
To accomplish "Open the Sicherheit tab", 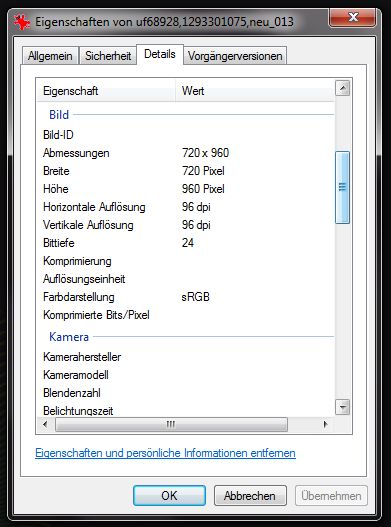I will coord(108,55).
